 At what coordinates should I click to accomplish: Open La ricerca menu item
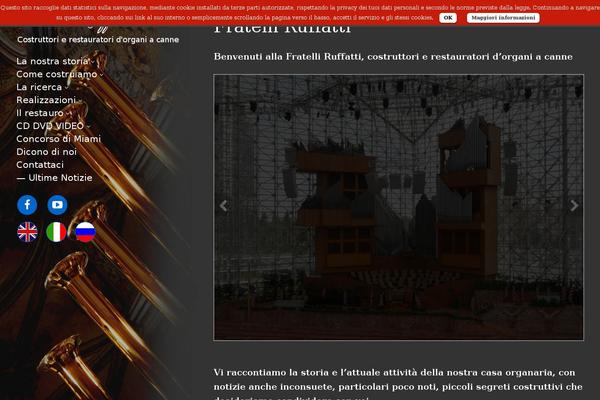tap(39, 87)
